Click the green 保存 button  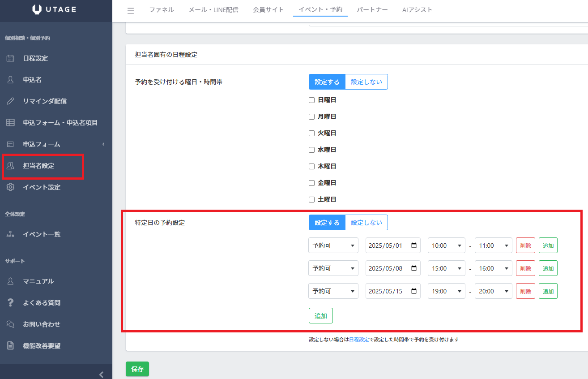coord(137,369)
